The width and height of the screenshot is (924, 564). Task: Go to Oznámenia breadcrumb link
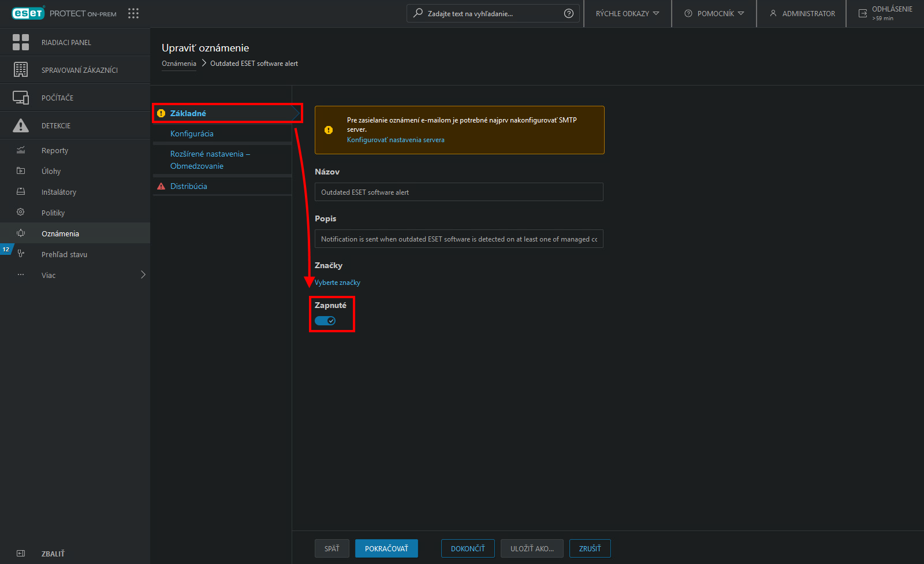coord(179,64)
